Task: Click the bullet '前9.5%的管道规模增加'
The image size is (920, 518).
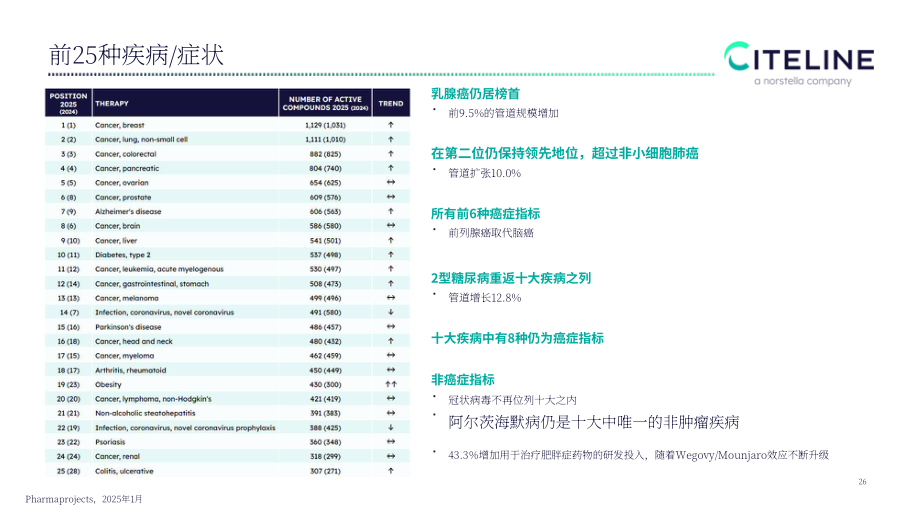Action: (x=503, y=113)
